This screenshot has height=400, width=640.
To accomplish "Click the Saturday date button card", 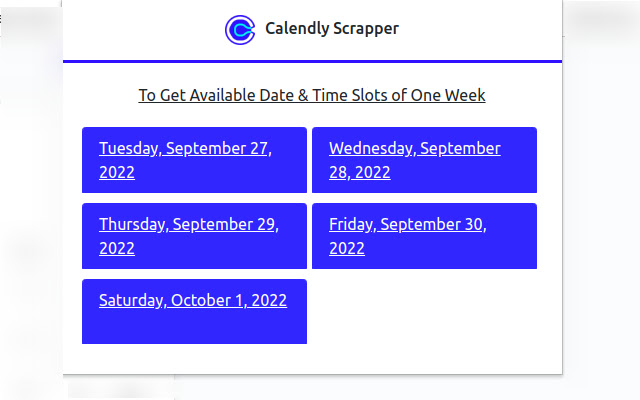I will point(194,325).
